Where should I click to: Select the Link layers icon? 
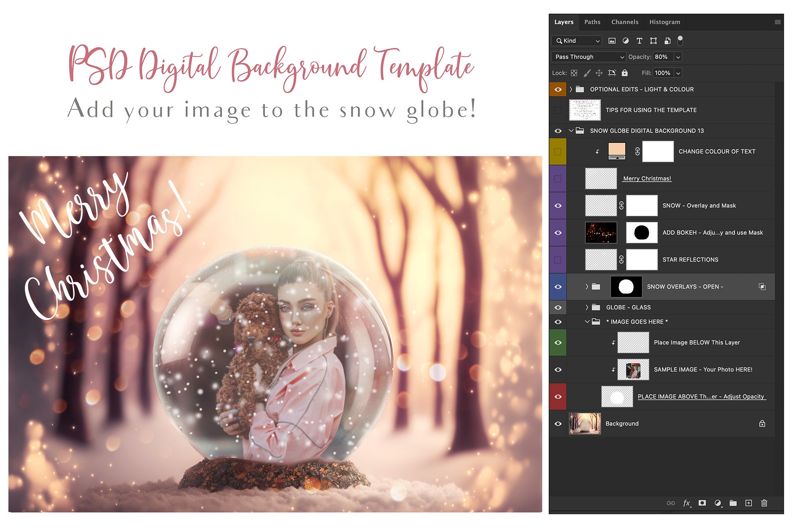coord(671,503)
